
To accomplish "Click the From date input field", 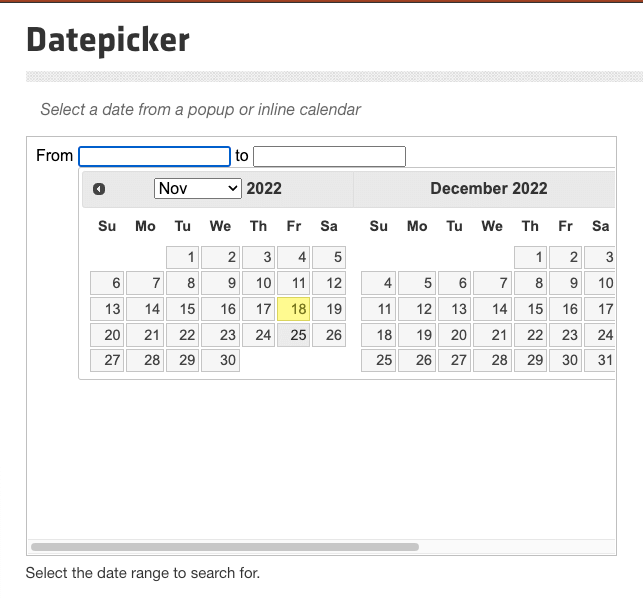I will pyautogui.click(x=154, y=156).
